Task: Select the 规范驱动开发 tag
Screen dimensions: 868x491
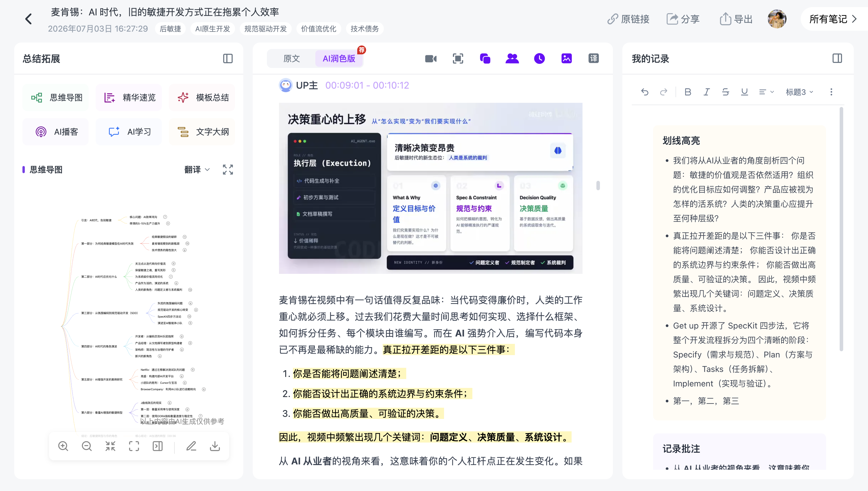Action: coord(265,29)
